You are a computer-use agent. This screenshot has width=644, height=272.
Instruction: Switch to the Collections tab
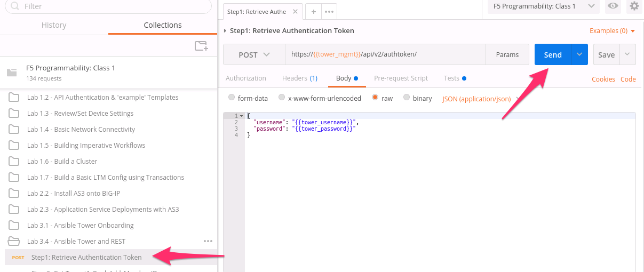(x=163, y=25)
